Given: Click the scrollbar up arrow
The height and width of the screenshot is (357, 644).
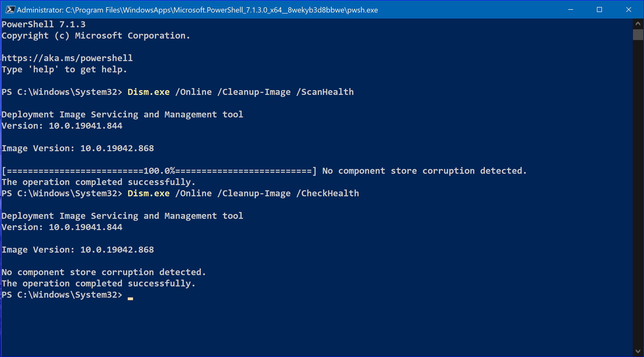Looking at the screenshot, I should coord(638,24).
